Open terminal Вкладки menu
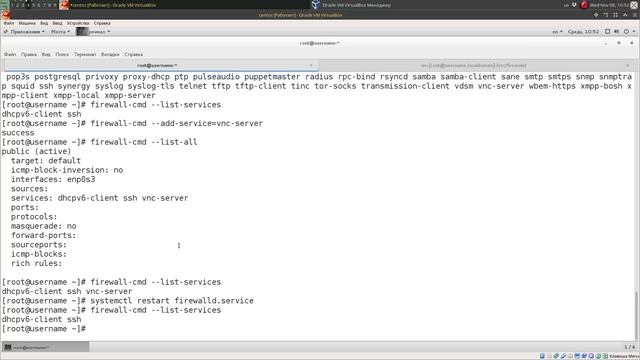 pos(110,54)
